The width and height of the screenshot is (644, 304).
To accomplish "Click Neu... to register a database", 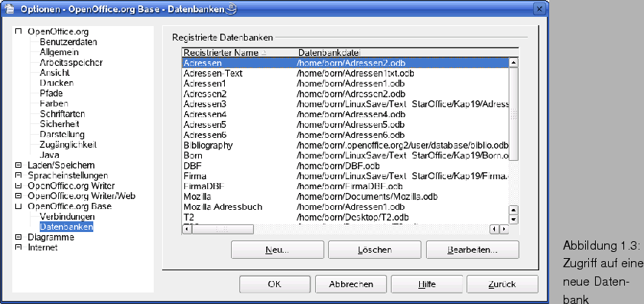I will [278, 250].
